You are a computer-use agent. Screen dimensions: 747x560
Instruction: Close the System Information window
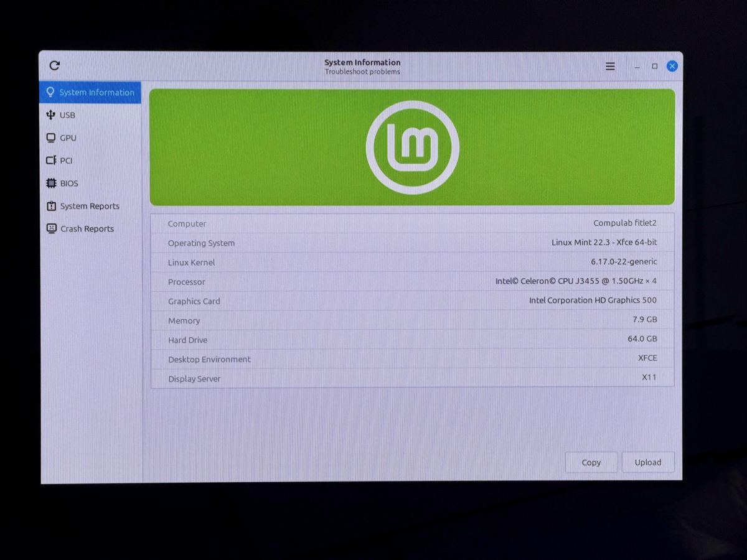pos(672,66)
